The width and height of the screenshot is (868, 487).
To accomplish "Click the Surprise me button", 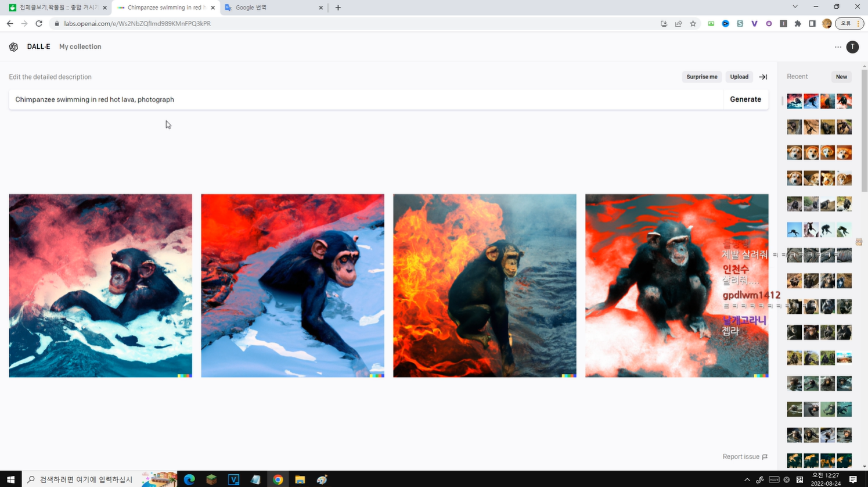I will click(x=701, y=77).
